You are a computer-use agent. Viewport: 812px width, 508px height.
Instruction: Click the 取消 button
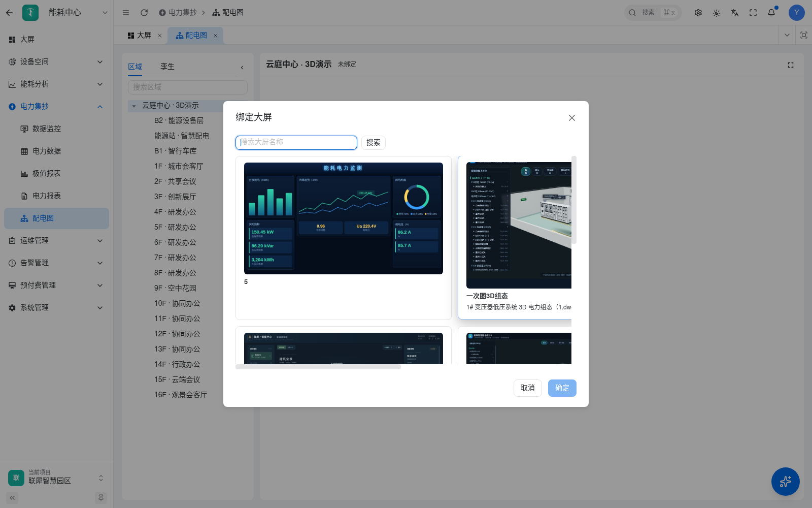528,388
